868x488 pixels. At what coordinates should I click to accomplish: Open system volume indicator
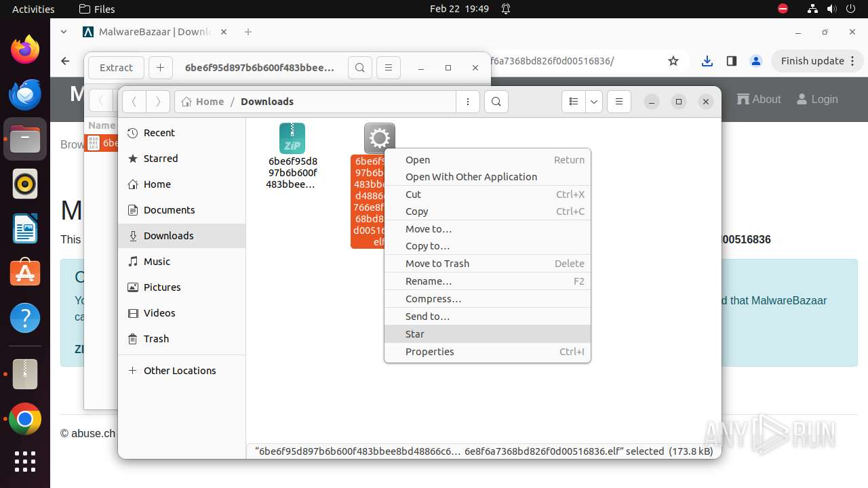[x=831, y=9]
